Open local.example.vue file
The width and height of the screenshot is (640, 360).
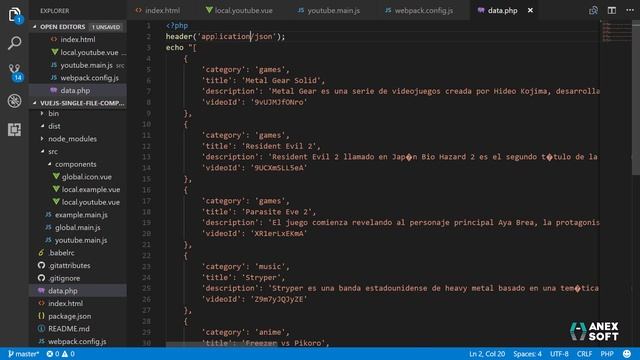pyautogui.click(x=91, y=189)
